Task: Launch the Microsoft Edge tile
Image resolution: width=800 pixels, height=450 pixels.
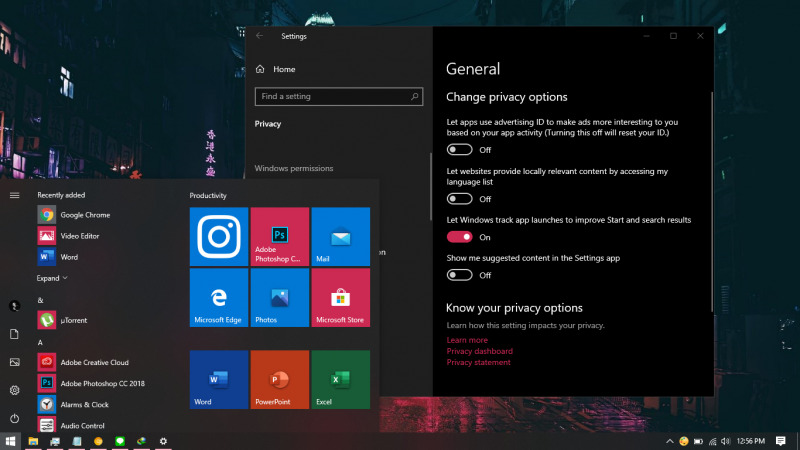Action: [x=219, y=297]
